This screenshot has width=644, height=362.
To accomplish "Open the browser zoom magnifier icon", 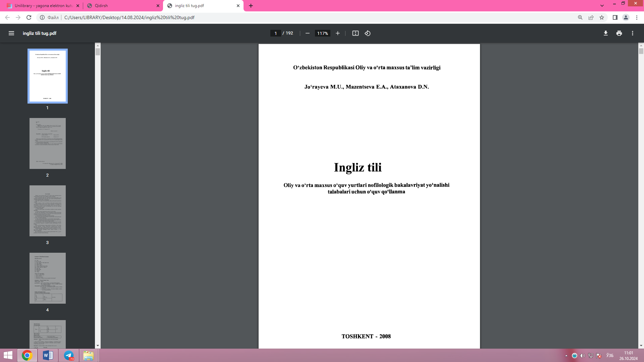I will (x=580, y=17).
